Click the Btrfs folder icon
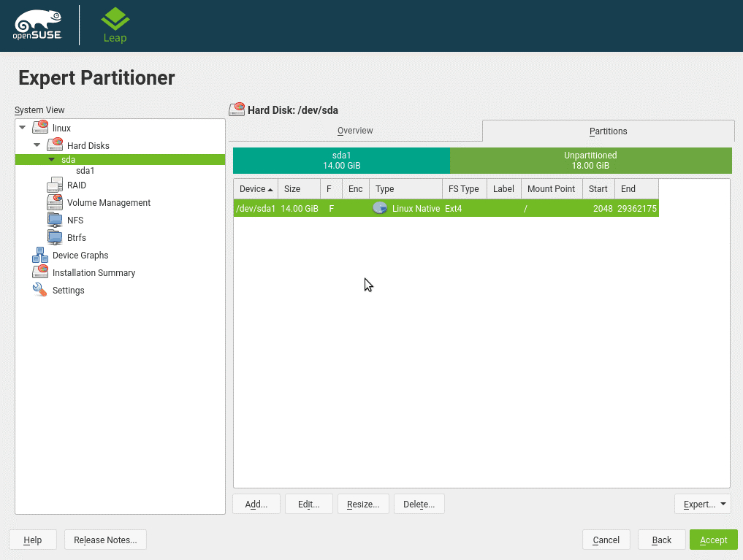This screenshot has height=560, width=743. (55, 237)
